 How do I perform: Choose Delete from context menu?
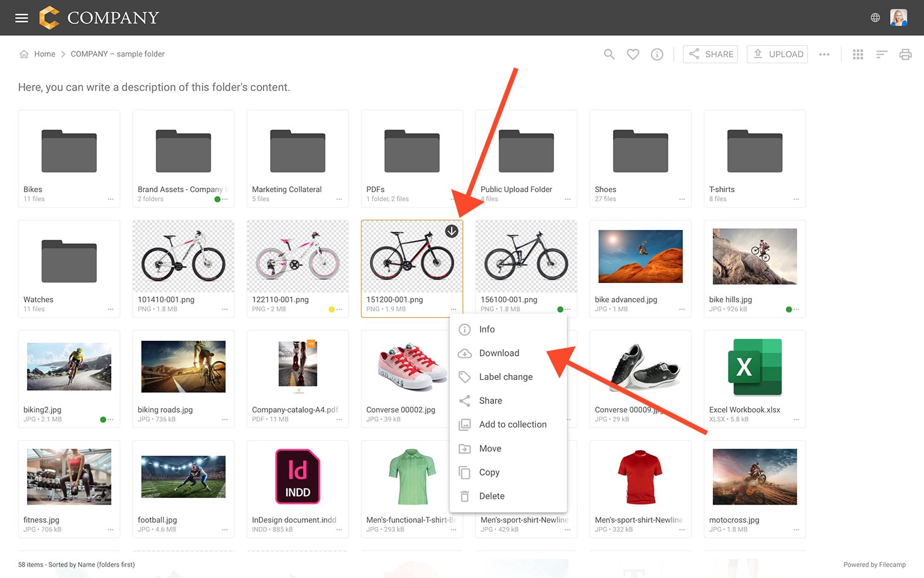pyautogui.click(x=508, y=496)
